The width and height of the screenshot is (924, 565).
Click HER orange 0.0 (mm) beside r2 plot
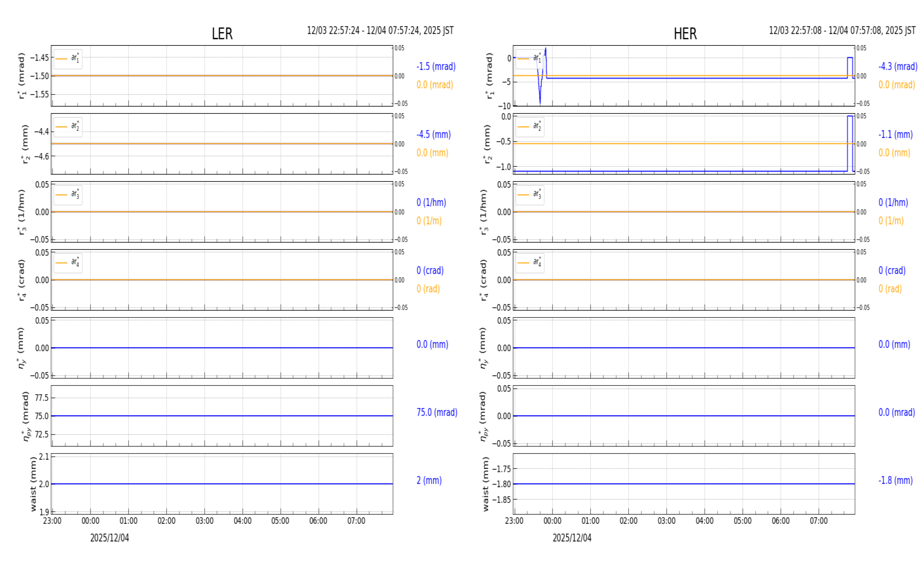click(894, 153)
